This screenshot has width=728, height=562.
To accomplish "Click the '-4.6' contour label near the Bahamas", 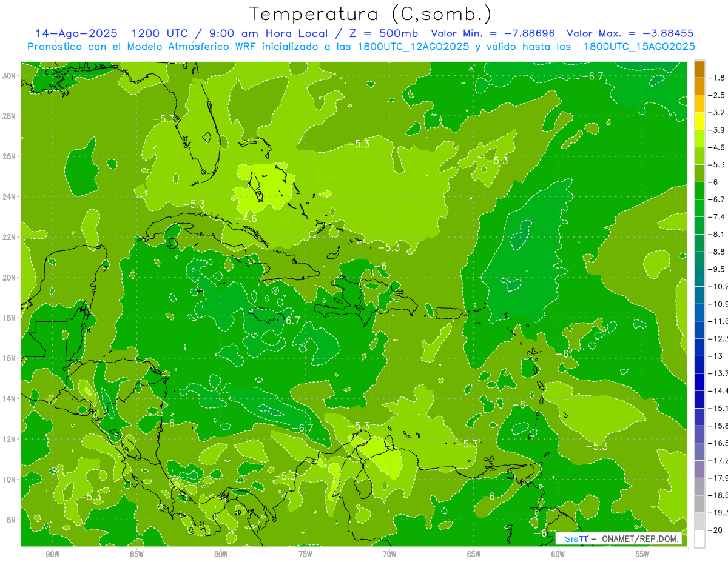I will click(x=246, y=218).
